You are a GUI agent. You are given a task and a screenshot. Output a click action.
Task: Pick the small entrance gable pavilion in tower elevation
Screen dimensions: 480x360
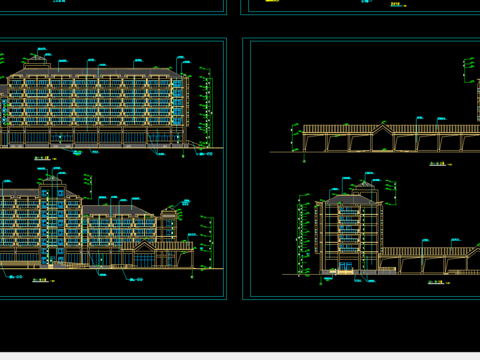click(x=144, y=253)
